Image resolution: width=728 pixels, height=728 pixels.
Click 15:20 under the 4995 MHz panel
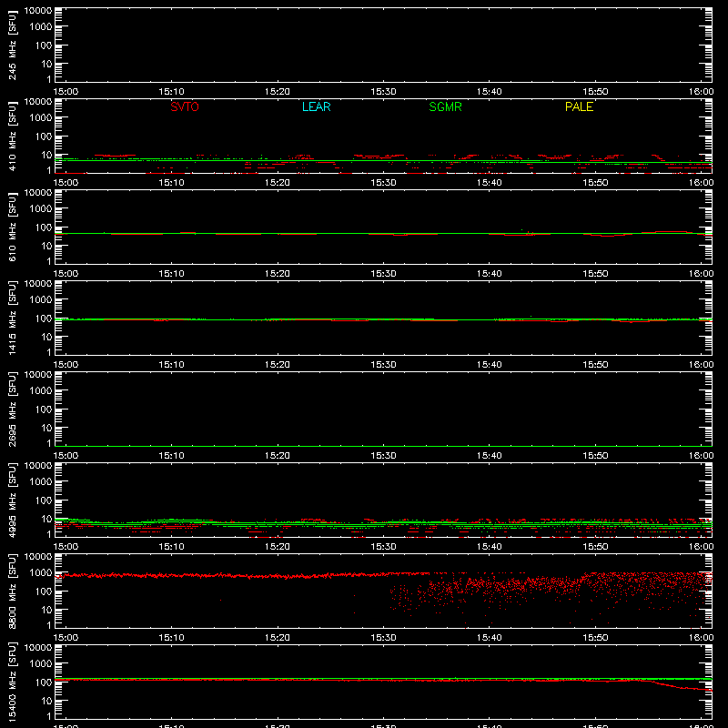[278, 547]
